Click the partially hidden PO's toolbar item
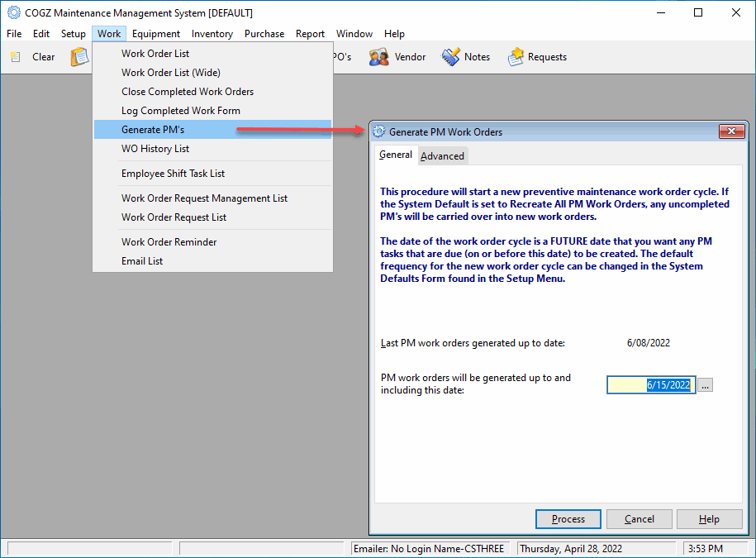Image resolution: width=756 pixels, height=558 pixels. pyautogui.click(x=342, y=57)
